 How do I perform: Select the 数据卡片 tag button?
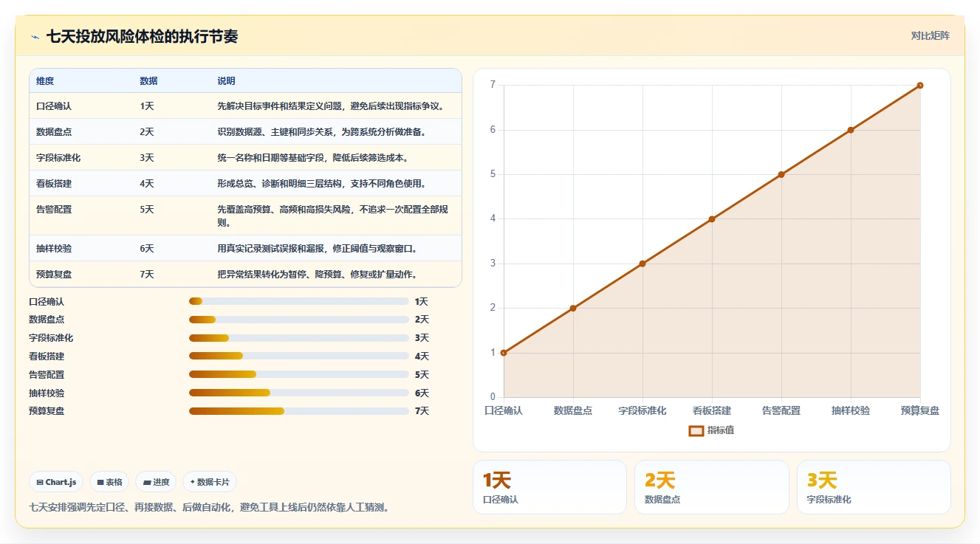pos(210,482)
